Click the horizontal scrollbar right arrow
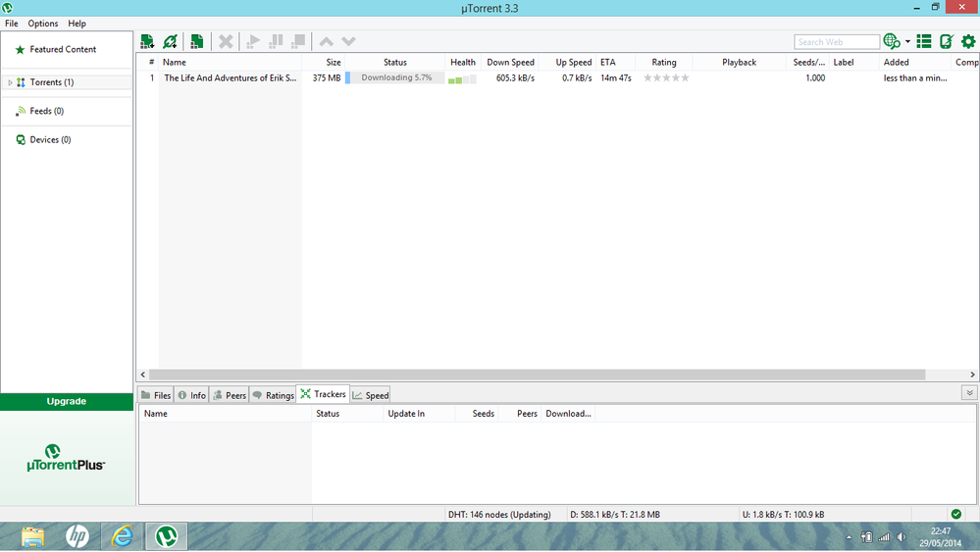 [x=972, y=375]
